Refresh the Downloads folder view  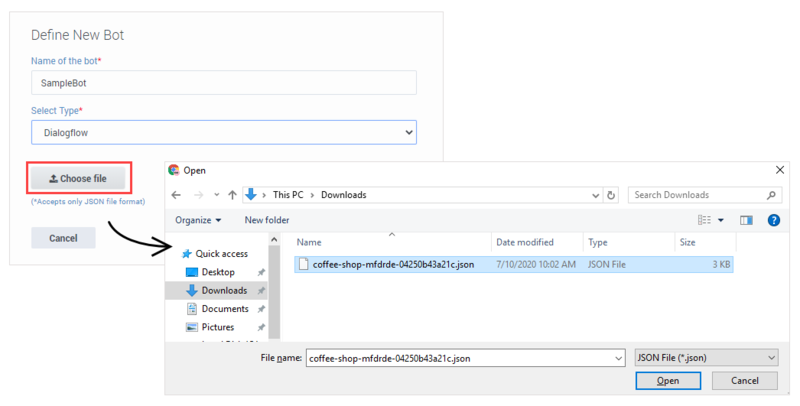pos(611,195)
